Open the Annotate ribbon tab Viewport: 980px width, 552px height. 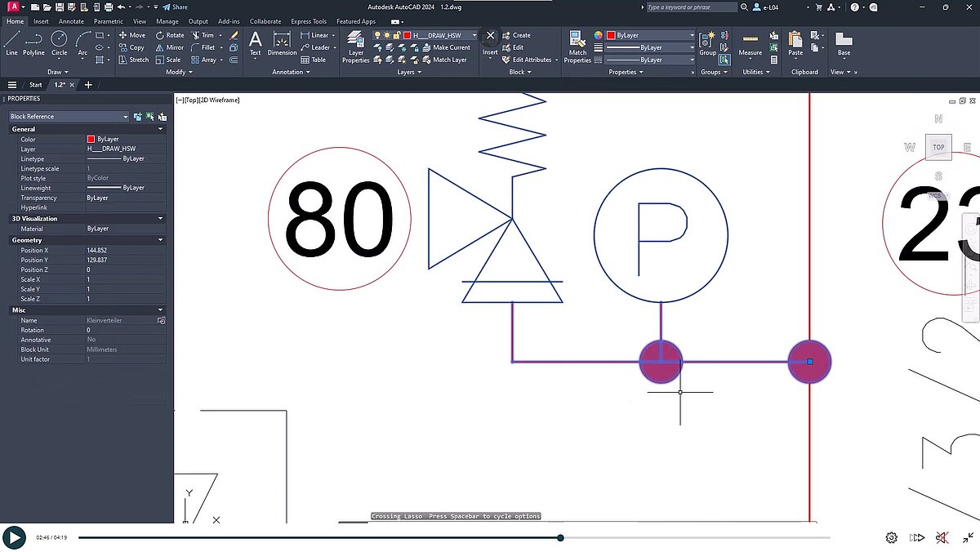click(71, 21)
